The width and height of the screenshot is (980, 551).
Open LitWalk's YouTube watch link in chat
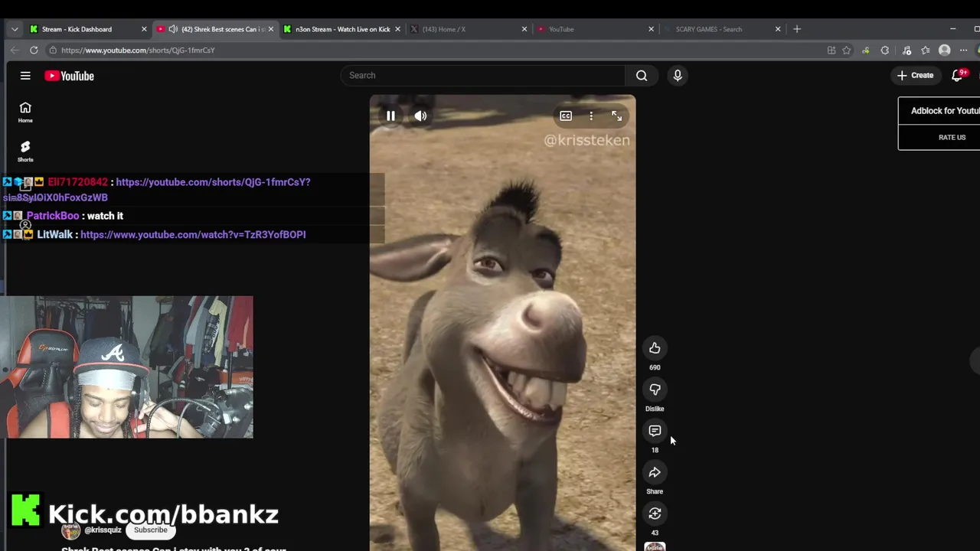193,234
